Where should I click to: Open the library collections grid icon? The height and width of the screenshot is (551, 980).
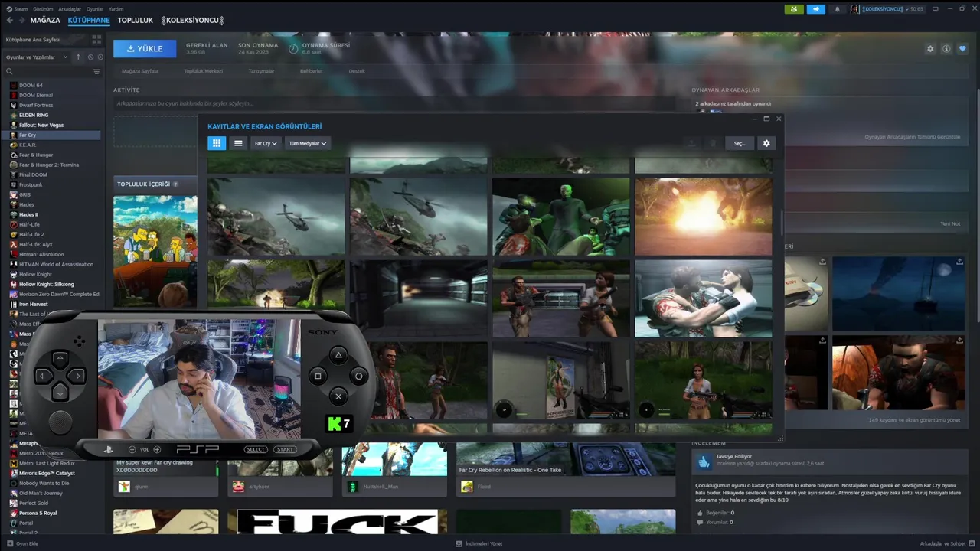click(x=96, y=39)
